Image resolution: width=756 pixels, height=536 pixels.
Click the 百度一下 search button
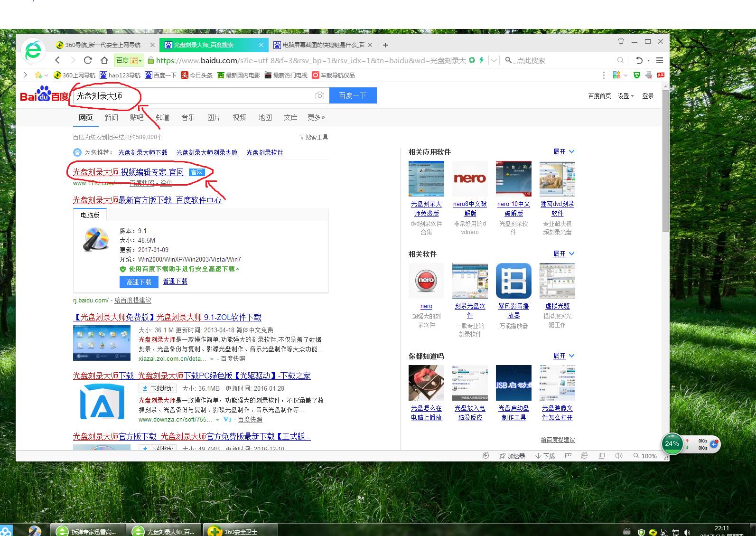click(x=353, y=95)
